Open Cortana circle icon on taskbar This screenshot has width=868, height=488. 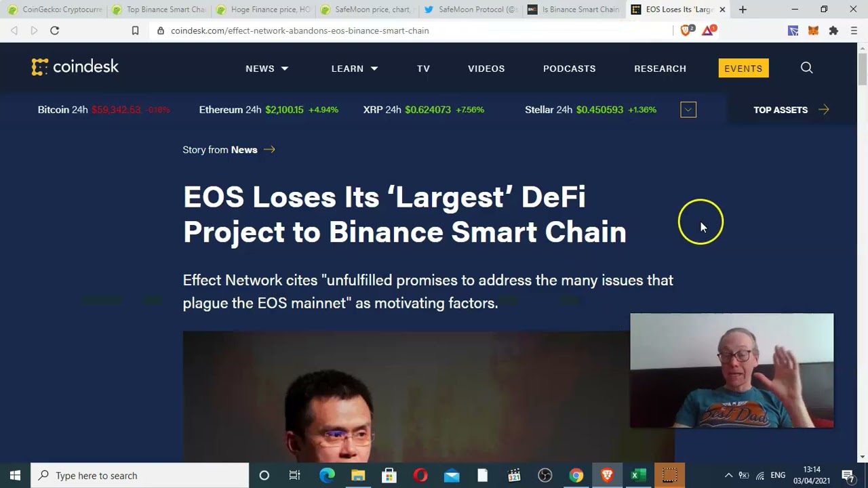264,475
